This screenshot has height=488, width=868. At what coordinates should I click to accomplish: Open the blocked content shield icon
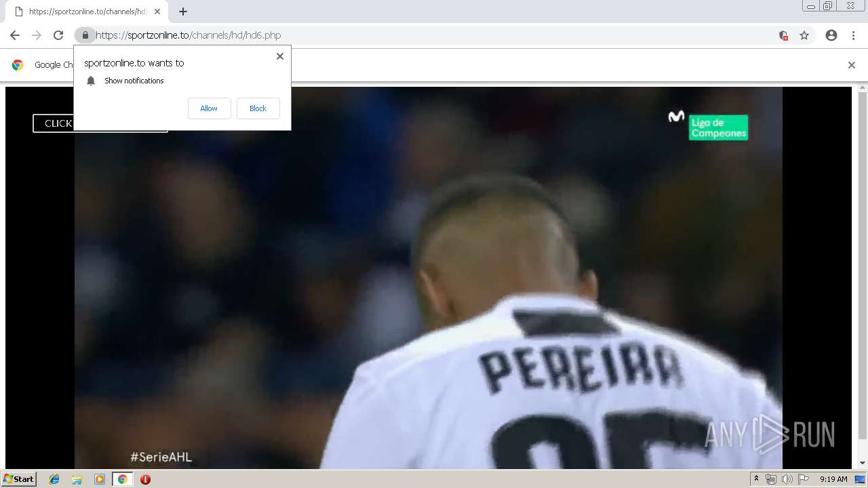pyautogui.click(x=783, y=35)
